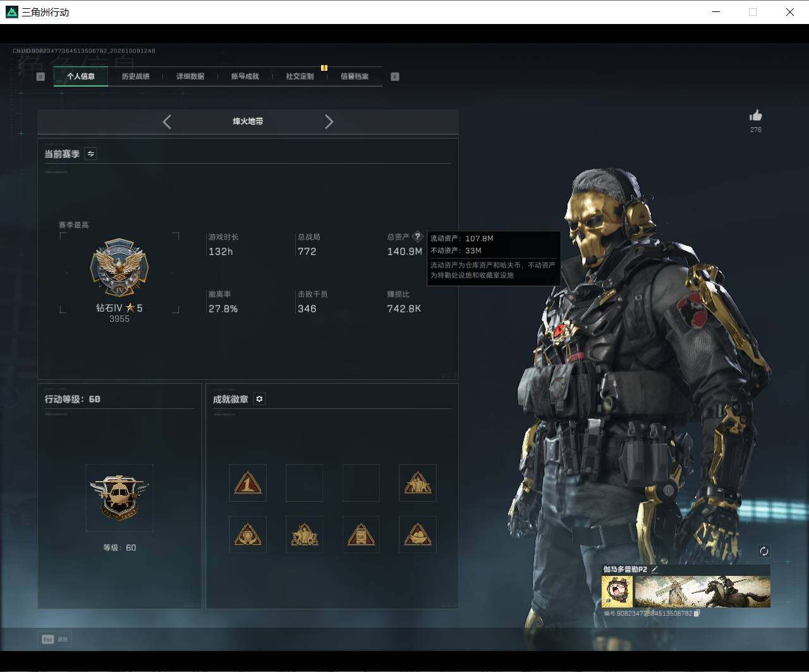Click the Delta Force logo in the title bar
The height and width of the screenshot is (672, 809).
point(11,12)
